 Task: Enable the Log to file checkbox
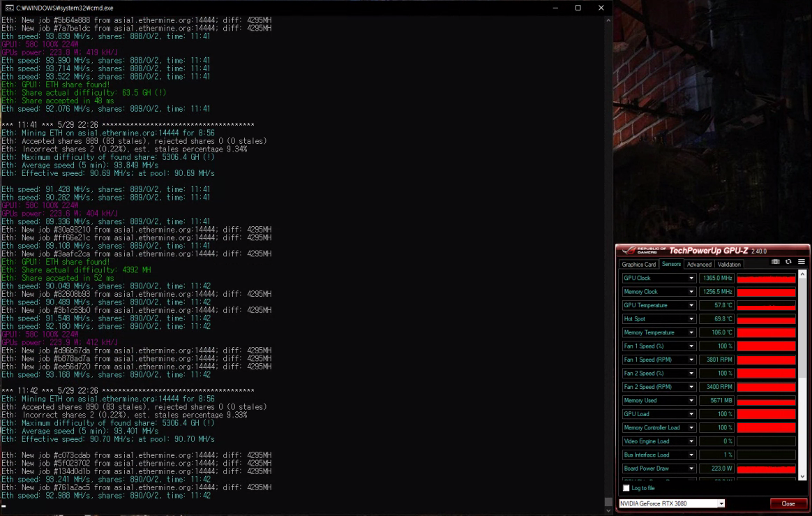(x=626, y=488)
